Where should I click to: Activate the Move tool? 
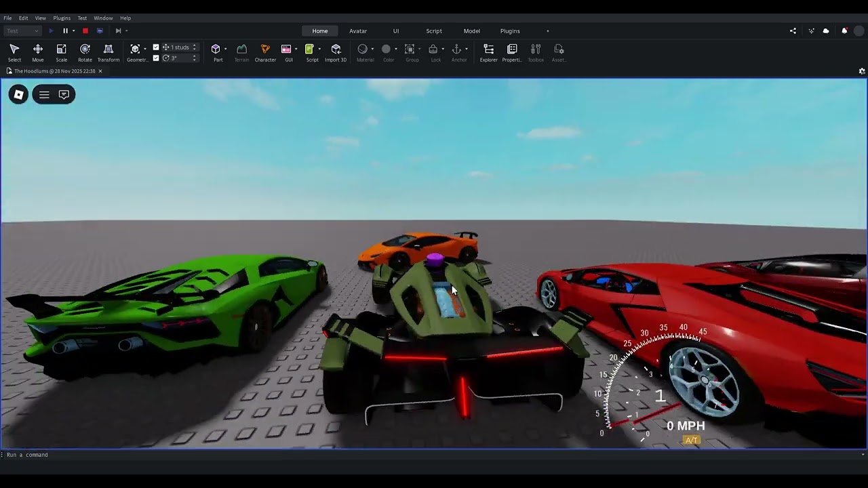[x=38, y=53]
